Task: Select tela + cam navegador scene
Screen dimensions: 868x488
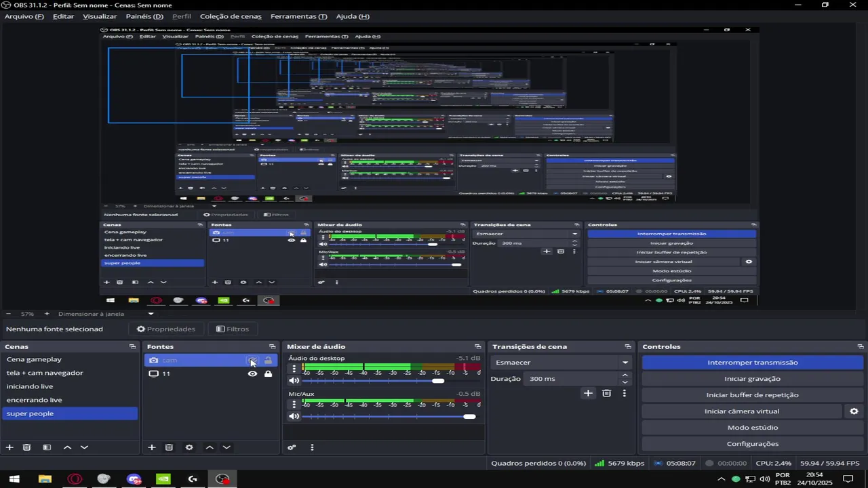Action: [70, 373]
